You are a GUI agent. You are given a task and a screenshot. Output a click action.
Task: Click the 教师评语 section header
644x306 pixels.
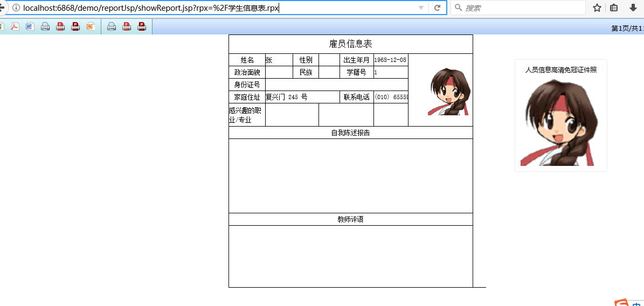pos(351,219)
